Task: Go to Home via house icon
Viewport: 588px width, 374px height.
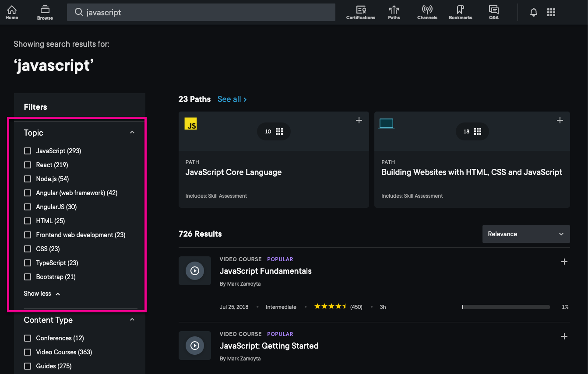Action: click(x=12, y=12)
